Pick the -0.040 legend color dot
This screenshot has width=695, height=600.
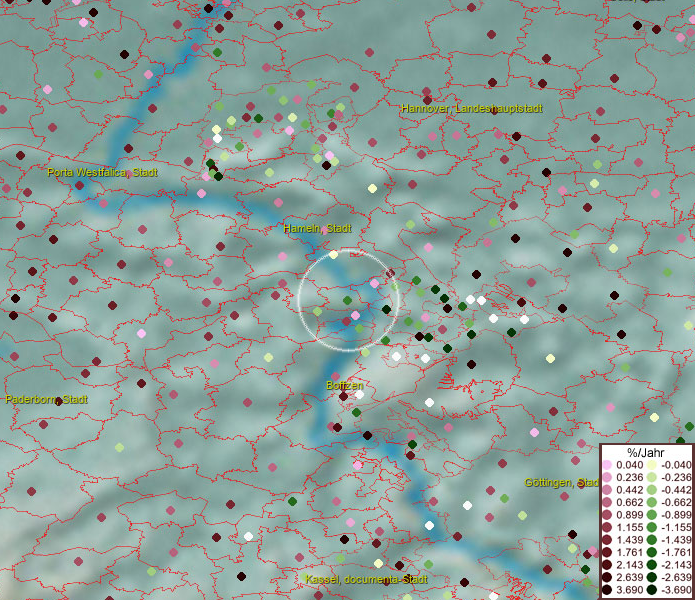tap(652, 465)
